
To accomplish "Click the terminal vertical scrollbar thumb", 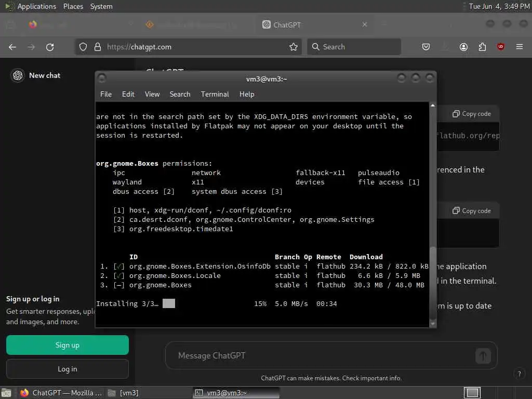I will coord(433,283).
